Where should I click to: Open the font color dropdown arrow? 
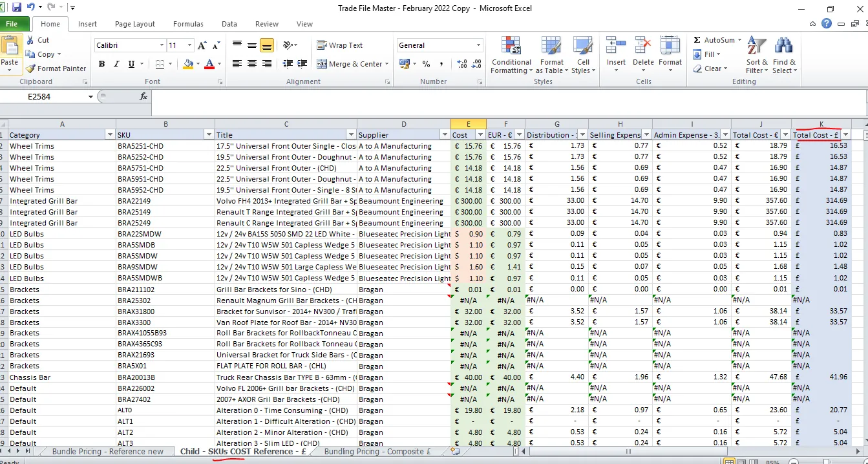218,64
